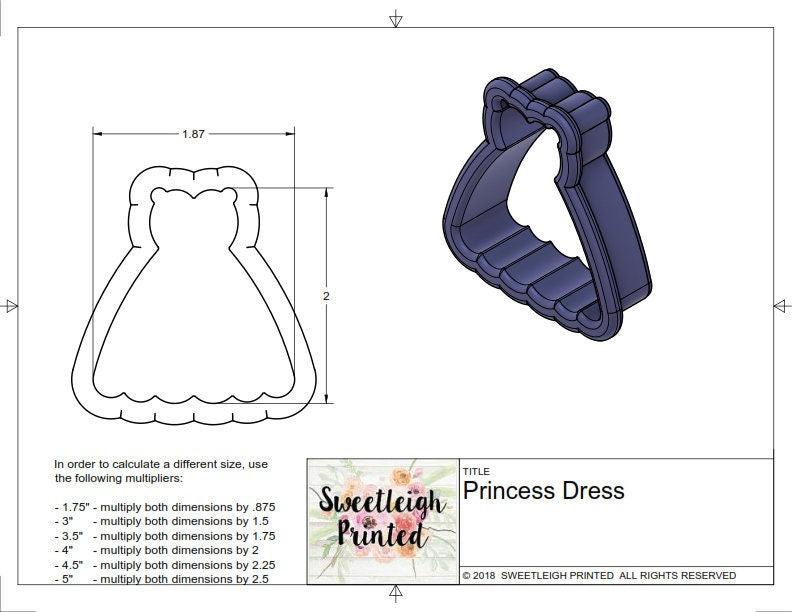This screenshot has width=792, height=612.
Task: Click the 2018 Sweetleigh Printed copyright line
Action: click(x=599, y=576)
